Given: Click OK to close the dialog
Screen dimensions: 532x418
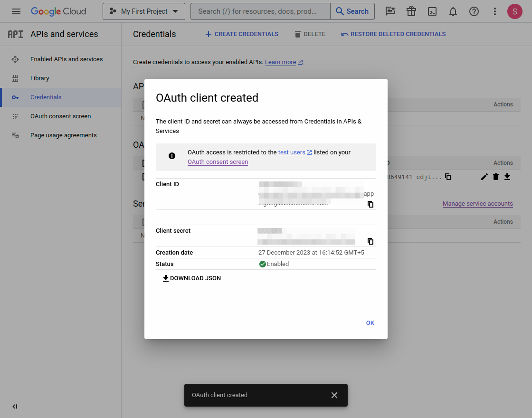Looking at the screenshot, I should (370, 323).
